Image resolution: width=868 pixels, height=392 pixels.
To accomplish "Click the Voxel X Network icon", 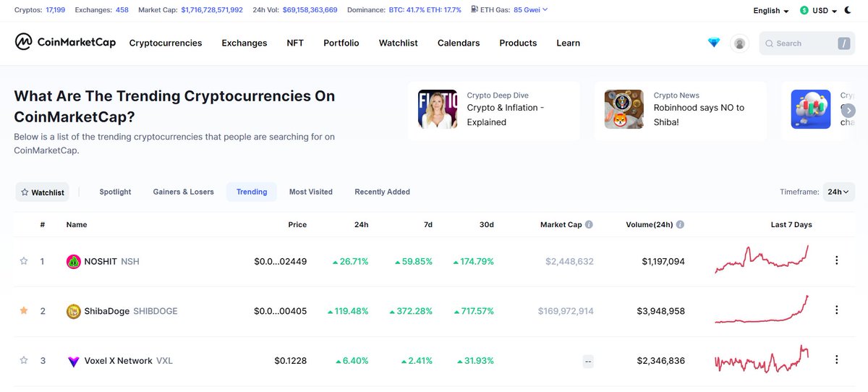I will coord(73,361).
